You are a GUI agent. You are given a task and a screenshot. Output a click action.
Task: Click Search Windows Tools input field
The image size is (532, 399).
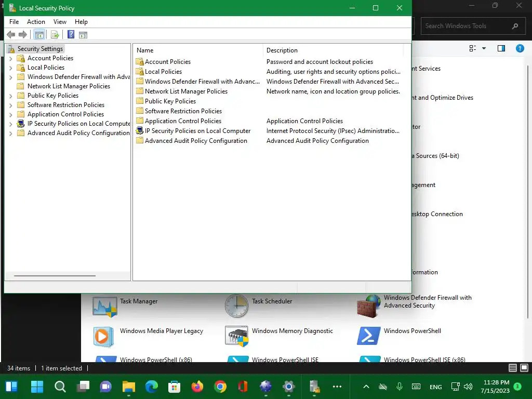(473, 26)
